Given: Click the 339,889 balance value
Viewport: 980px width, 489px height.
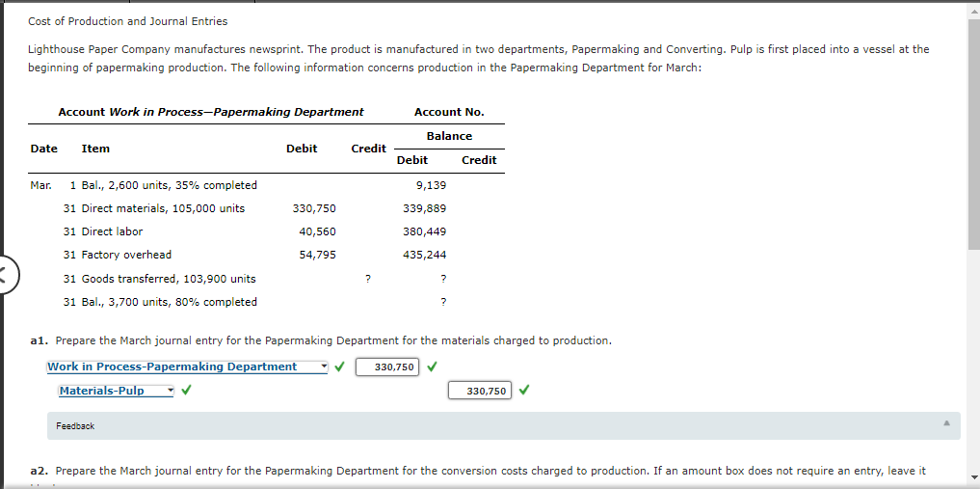Looking at the screenshot, I should tap(425, 208).
